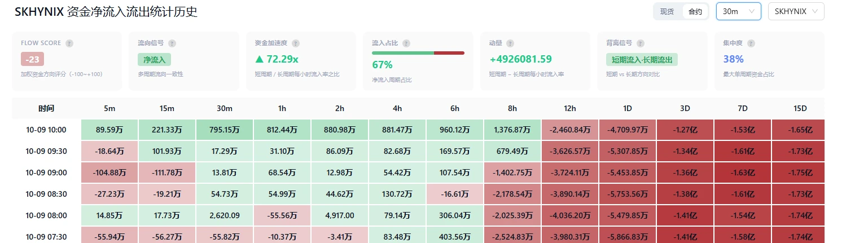The height and width of the screenshot is (243, 868).
Task: Click help icon next to FLOW SCORE
Action: pos(69,43)
